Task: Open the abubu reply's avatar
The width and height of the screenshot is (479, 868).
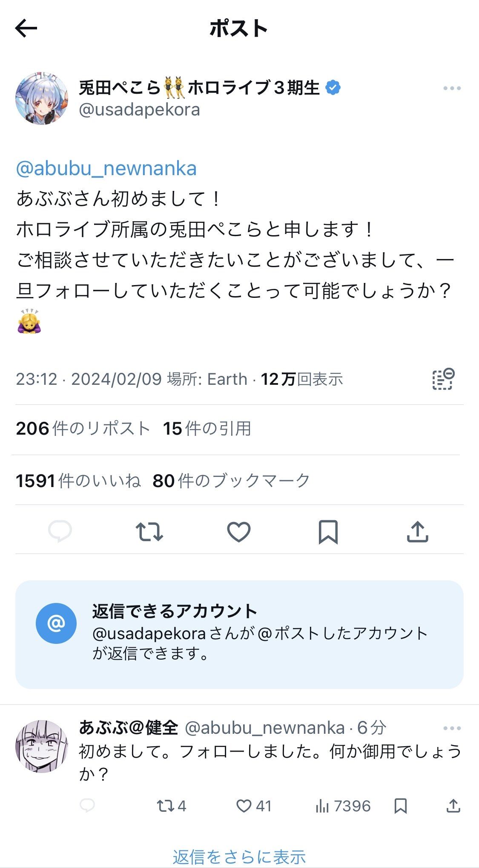Action: coord(41,747)
